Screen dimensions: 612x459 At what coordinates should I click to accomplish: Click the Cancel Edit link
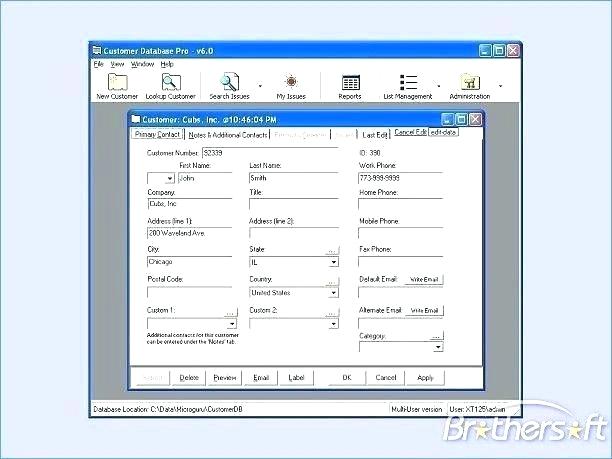click(x=410, y=132)
